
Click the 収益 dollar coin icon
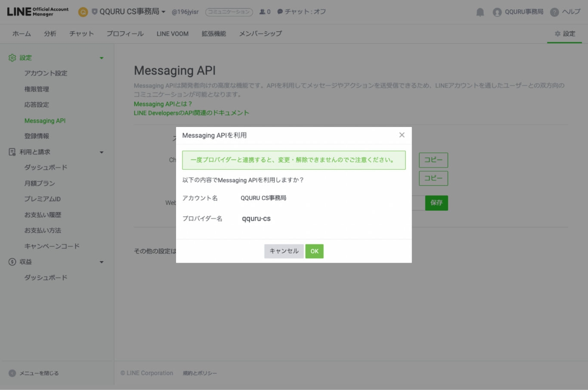point(12,262)
